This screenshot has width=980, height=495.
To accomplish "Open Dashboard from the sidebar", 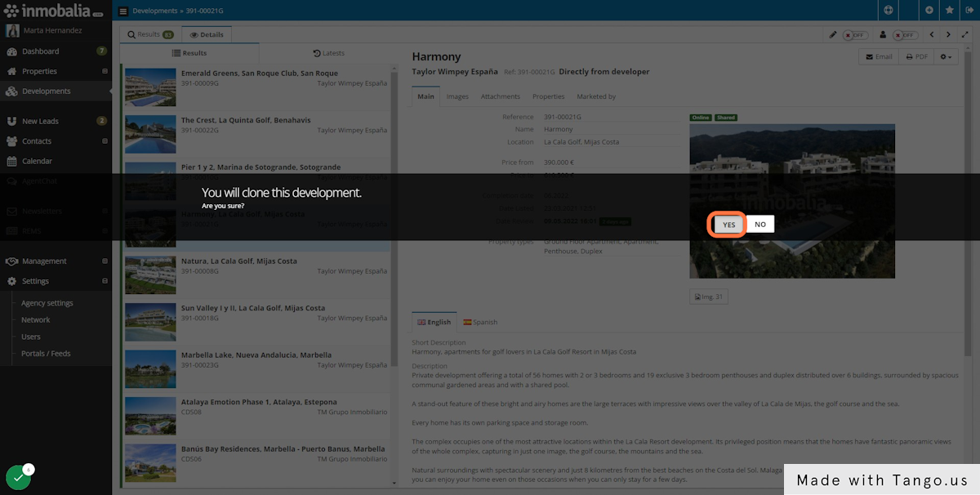I will 40,51.
